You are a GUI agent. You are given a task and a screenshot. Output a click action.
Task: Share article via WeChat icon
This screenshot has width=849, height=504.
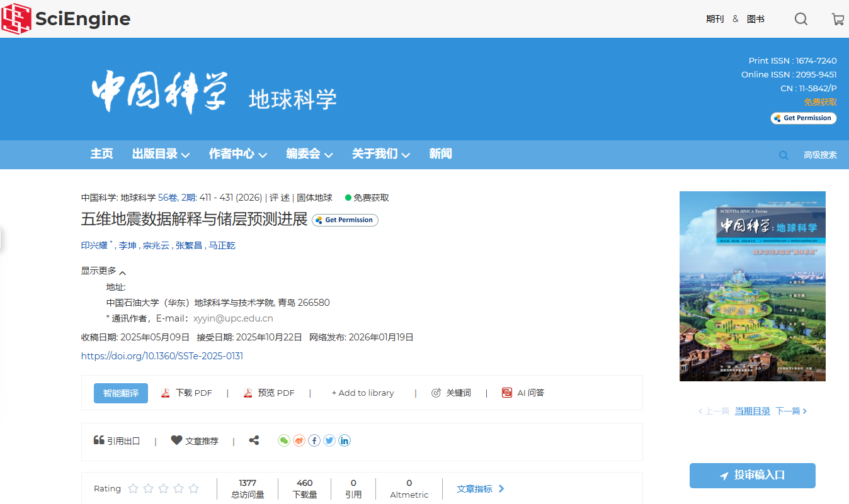[284, 440]
